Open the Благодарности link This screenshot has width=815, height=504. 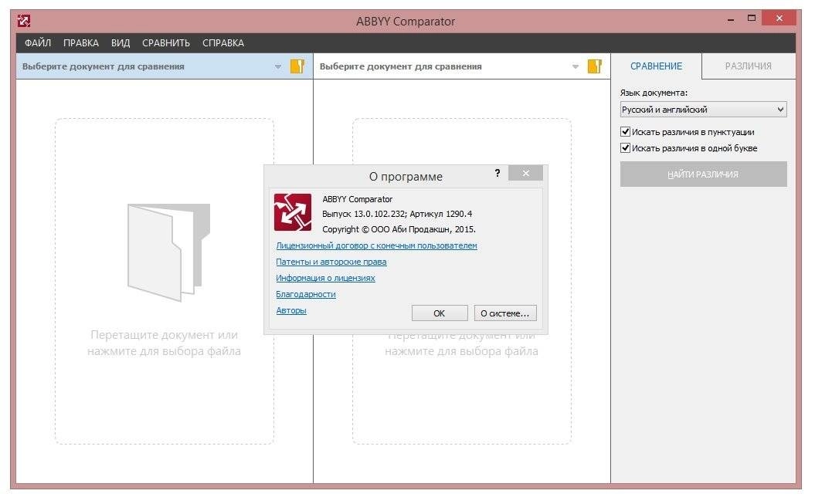(x=306, y=294)
